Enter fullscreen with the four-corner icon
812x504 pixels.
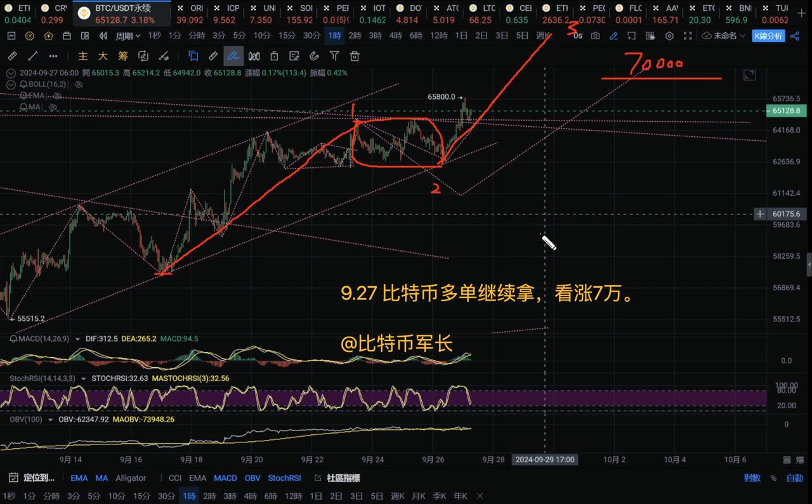click(x=688, y=36)
